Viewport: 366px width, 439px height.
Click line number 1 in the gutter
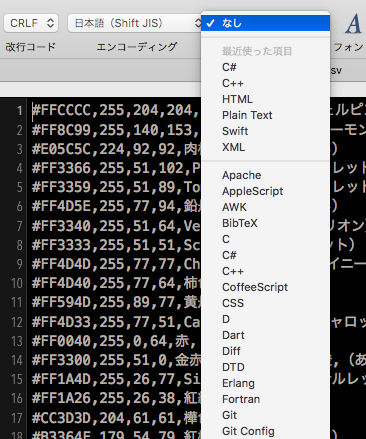click(20, 111)
